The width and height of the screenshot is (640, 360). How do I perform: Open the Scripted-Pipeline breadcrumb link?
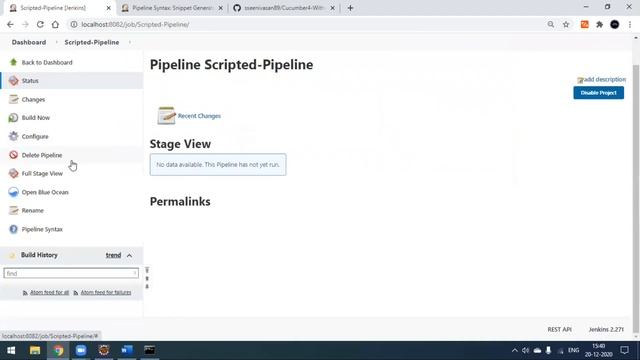(x=92, y=42)
